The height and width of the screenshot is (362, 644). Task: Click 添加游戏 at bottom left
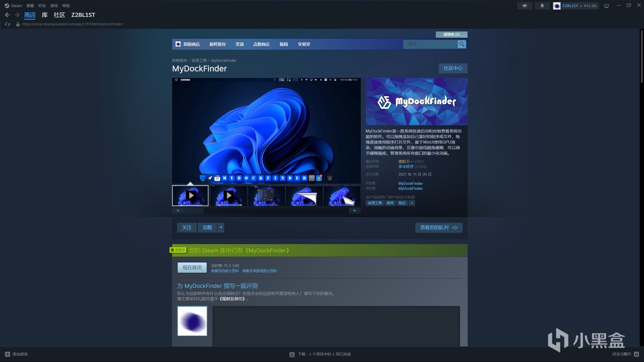click(x=16, y=354)
